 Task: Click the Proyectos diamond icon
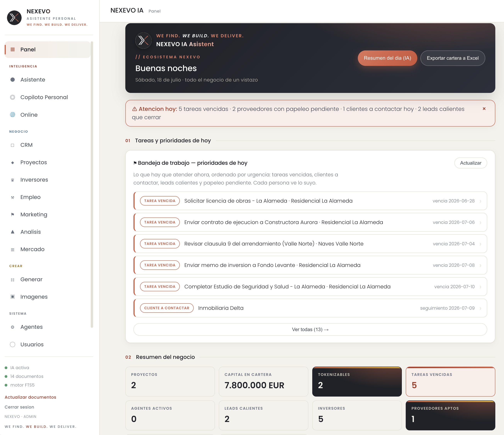coord(13,162)
